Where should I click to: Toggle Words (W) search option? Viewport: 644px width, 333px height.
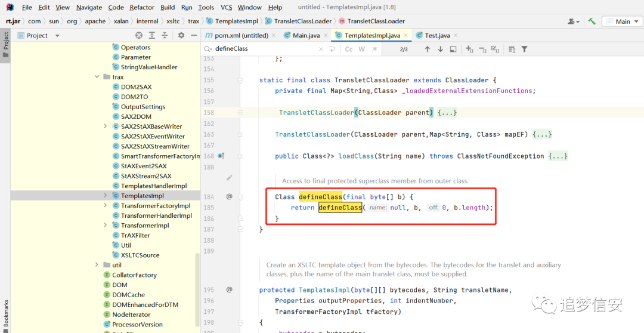point(361,49)
